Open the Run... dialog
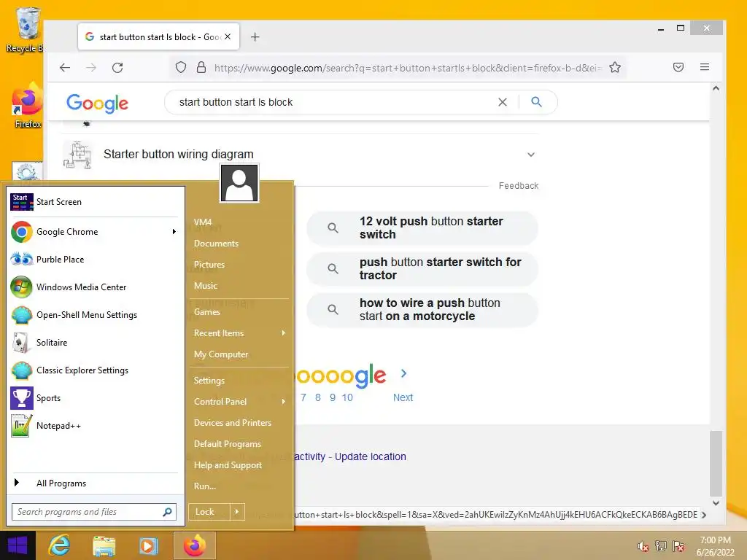The image size is (747, 560). tap(205, 486)
